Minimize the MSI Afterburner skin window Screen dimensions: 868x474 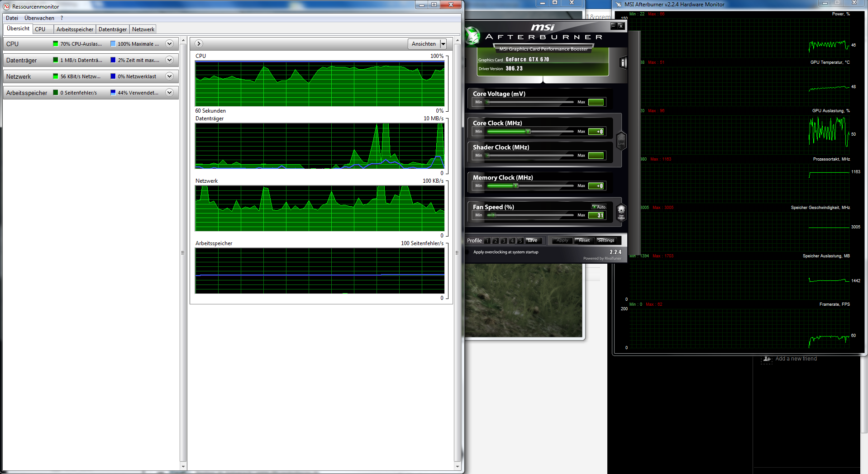(x=614, y=26)
